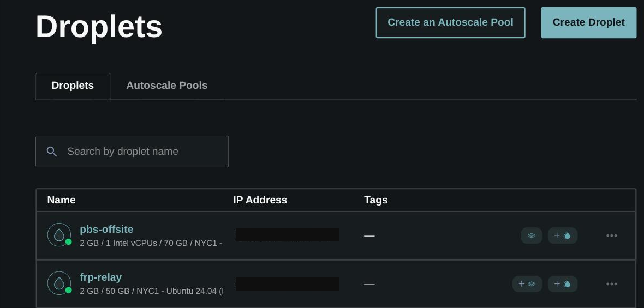The image size is (644, 308).
Task: Click the pbs-offsite specs text
Action: pyautogui.click(x=151, y=243)
